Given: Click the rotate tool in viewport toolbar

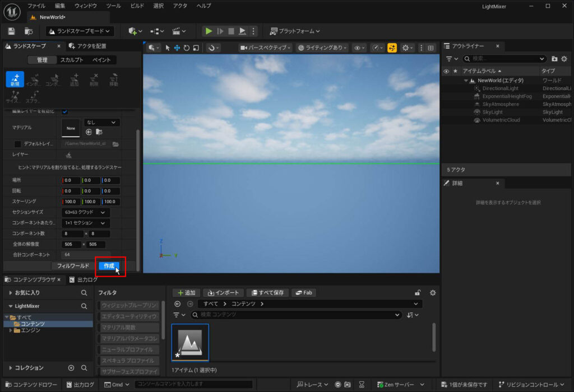Looking at the screenshot, I should tap(187, 48).
